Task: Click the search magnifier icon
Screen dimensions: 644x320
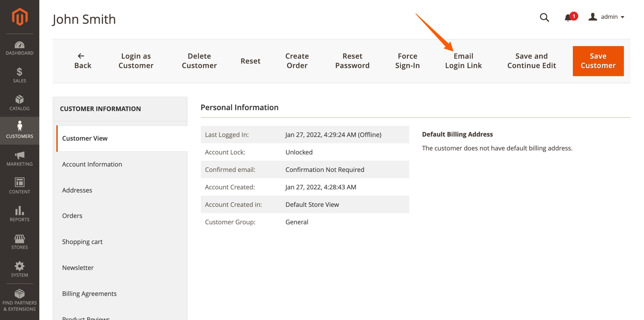Action: pos(544,17)
